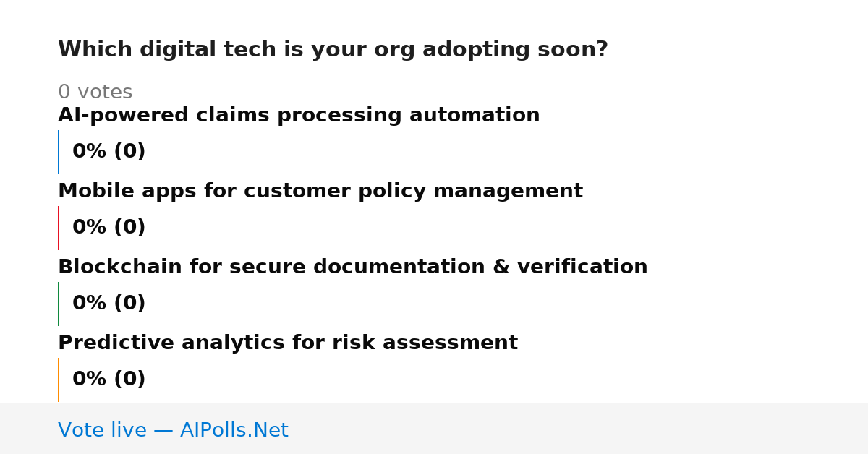Click the 0 votes total count
This screenshot has height=454, width=868.
click(95, 93)
